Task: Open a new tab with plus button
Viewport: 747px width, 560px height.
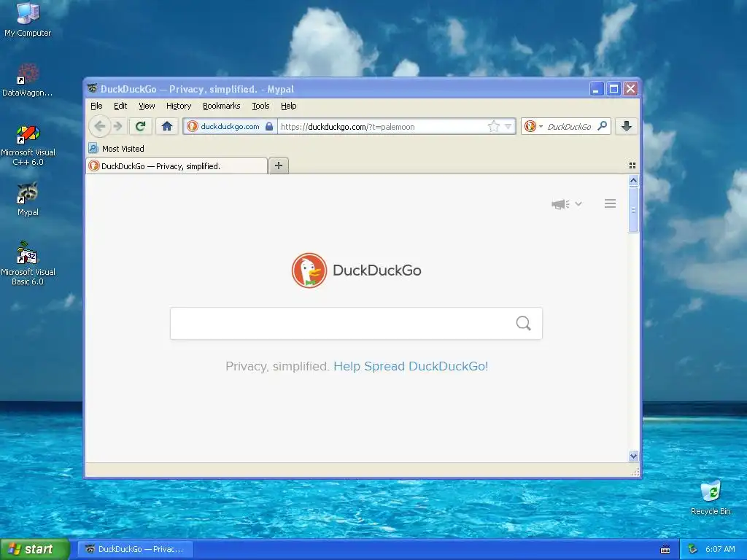Action: [x=279, y=166]
